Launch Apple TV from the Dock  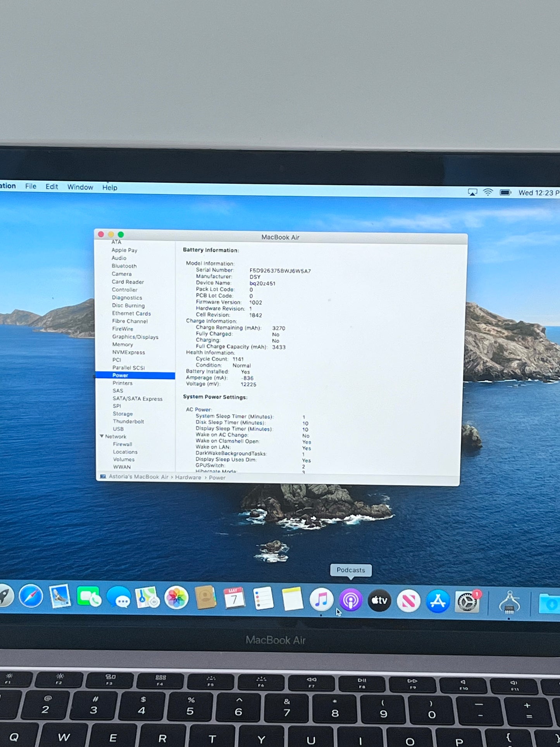(x=379, y=600)
